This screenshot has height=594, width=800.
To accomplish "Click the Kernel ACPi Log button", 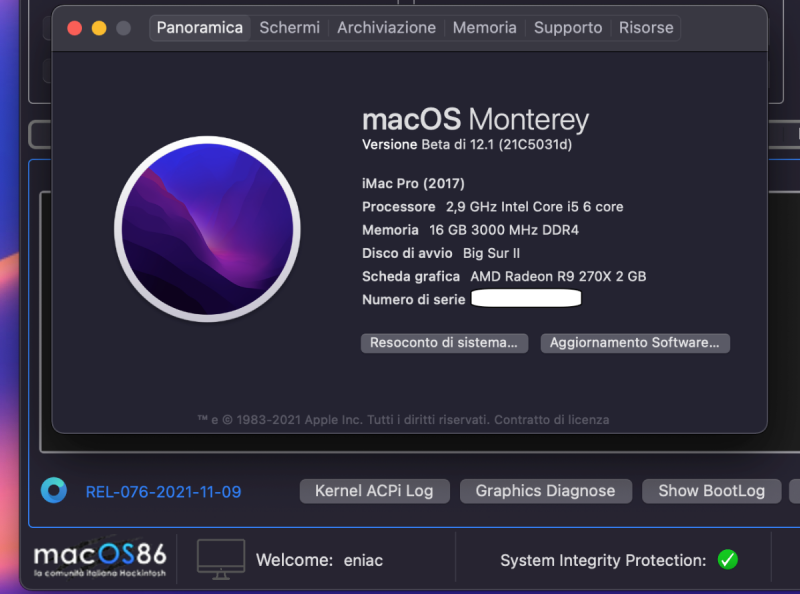I will point(374,491).
